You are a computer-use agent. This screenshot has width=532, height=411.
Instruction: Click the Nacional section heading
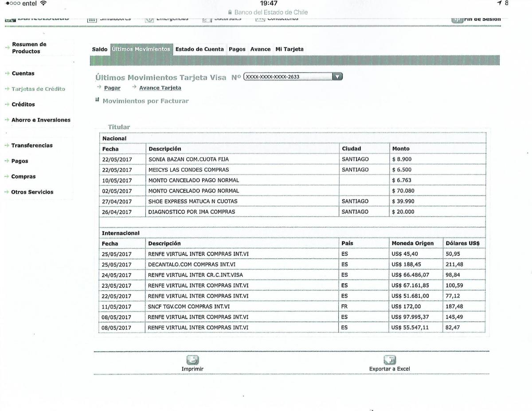[x=114, y=138]
